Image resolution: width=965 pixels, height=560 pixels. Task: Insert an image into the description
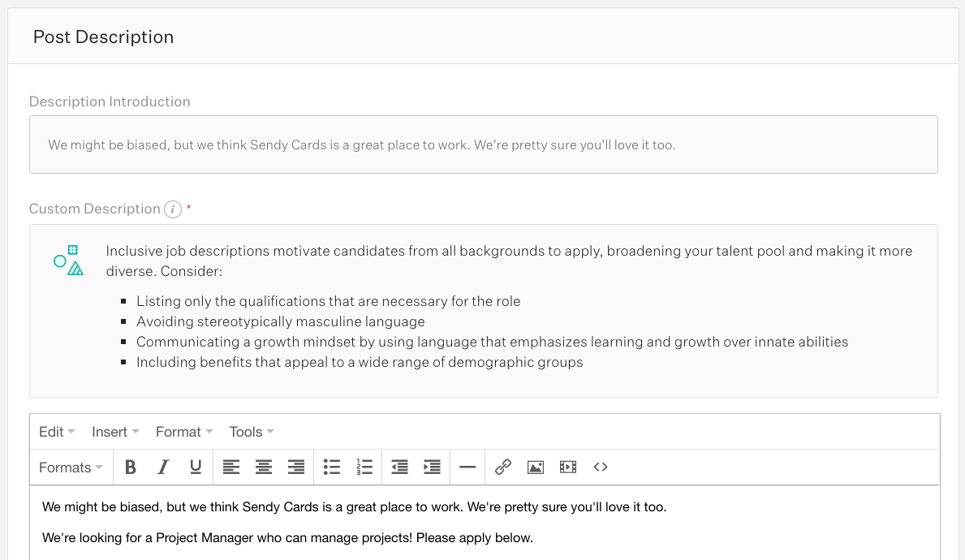coord(536,467)
